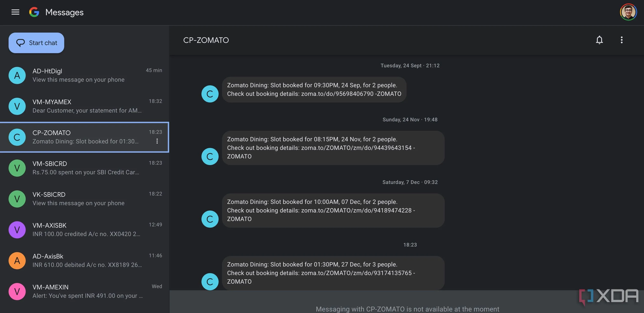This screenshot has width=644, height=313.
Task: Click sender avatar beside 27 Dec booking message
Action: tap(210, 282)
